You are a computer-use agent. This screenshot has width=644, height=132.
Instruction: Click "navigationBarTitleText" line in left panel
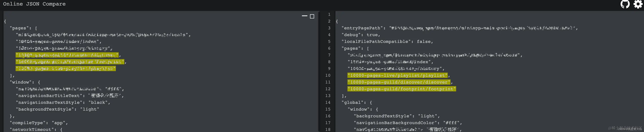[x=70, y=96]
